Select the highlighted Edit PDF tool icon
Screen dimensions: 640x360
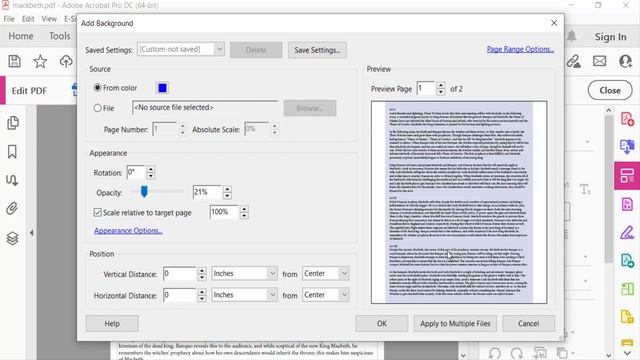tap(627, 176)
